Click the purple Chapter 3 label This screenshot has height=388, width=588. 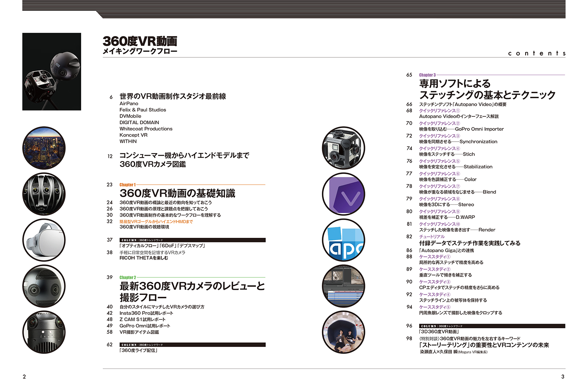click(x=427, y=75)
